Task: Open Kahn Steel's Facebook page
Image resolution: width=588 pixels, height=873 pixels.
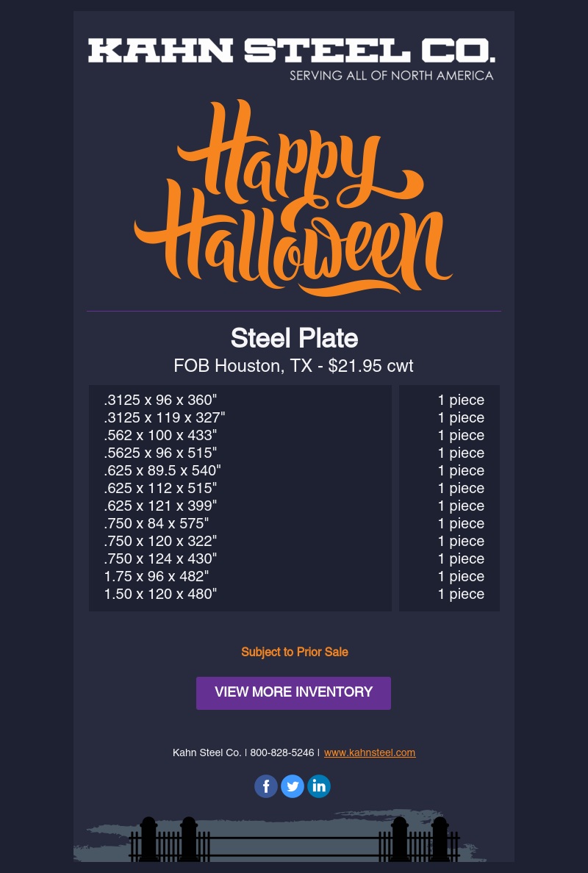Action: pos(266,786)
